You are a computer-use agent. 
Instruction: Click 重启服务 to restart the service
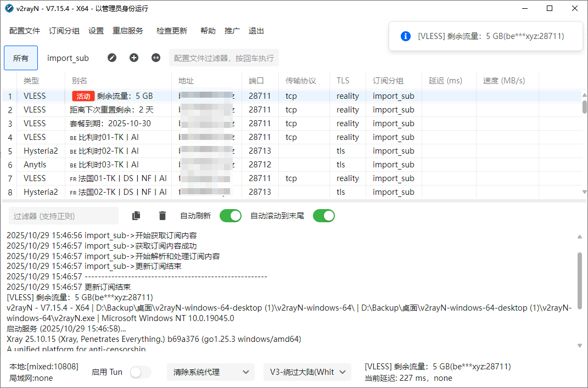tap(128, 31)
